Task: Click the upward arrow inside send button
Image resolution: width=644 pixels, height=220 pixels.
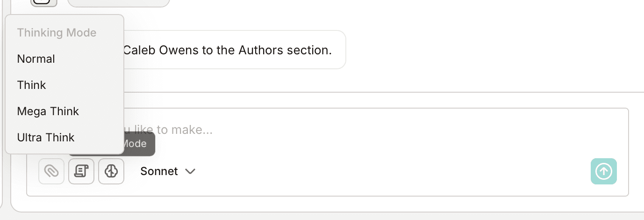Action: pyautogui.click(x=604, y=171)
